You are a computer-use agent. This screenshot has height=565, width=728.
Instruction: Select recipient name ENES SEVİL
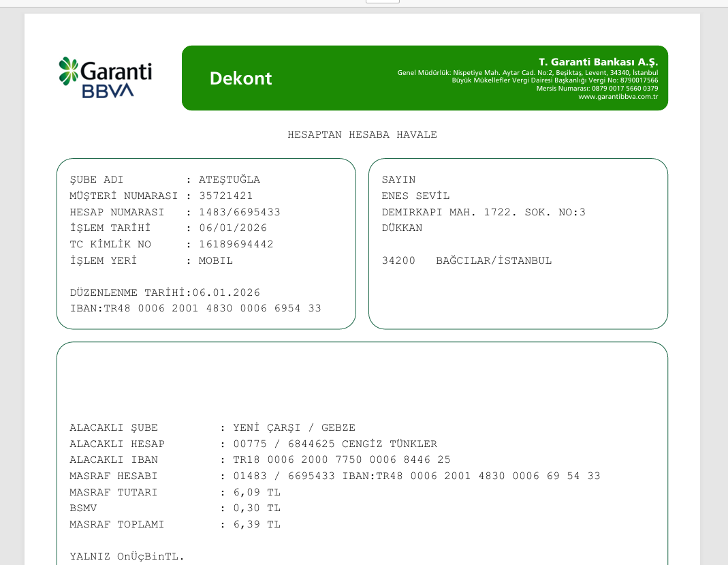(415, 196)
